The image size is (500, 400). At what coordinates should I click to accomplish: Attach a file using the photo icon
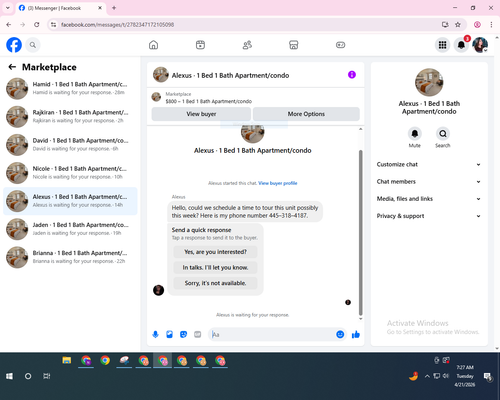(169, 334)
